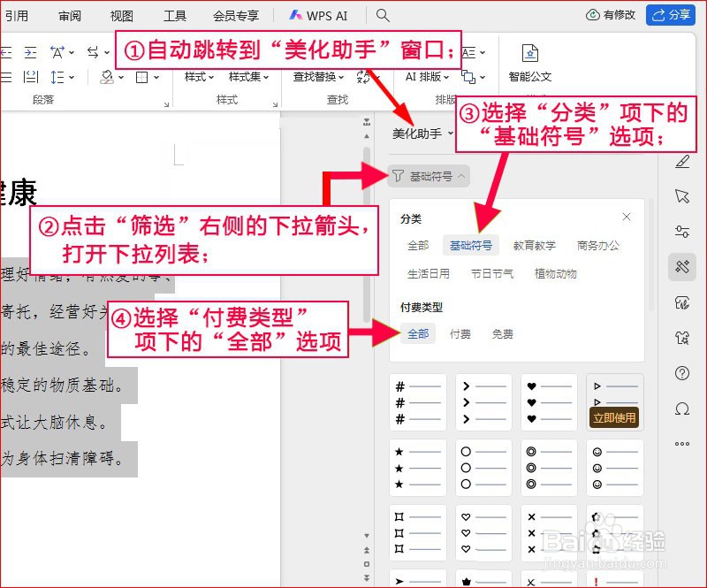Click the cursor selection icon in right sidebar
Screen dimensions: 707x588
[681, 197]
